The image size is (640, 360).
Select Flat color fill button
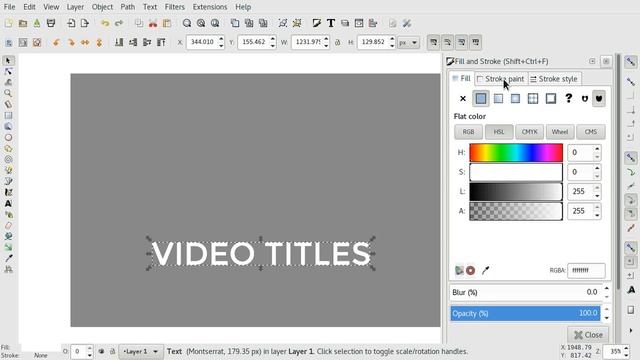(481, 98)
